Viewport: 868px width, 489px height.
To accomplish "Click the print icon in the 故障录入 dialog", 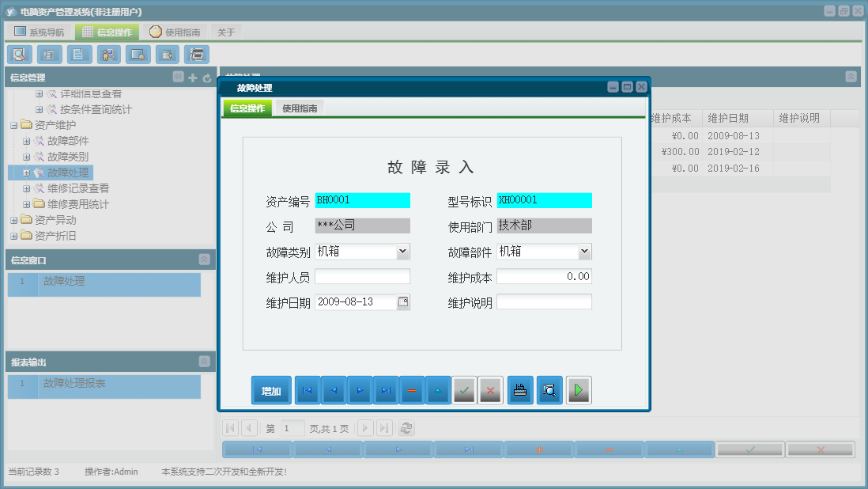I will point(519,389).
